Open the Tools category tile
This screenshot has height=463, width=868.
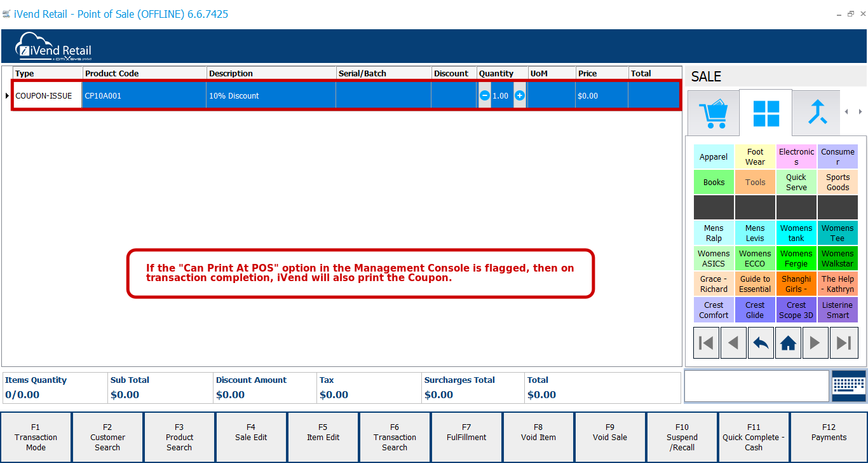click(755, 182)
